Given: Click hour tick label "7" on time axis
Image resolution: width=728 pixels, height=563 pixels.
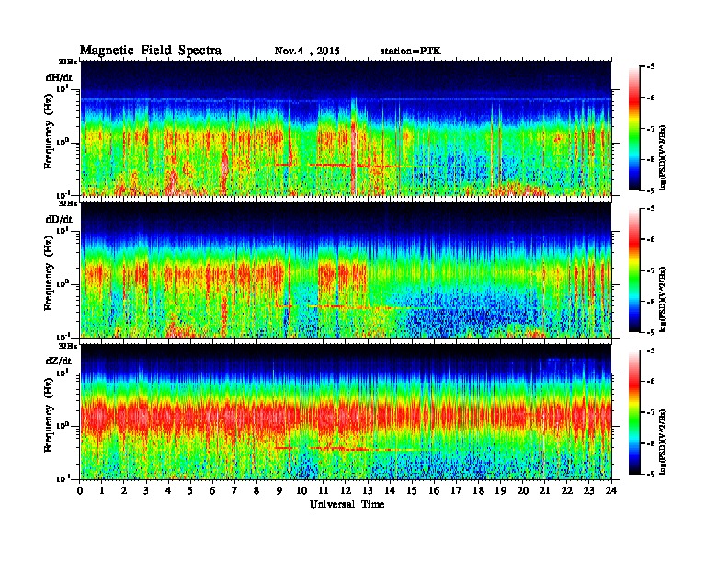Looking at the screenshot, I should coord(235,491).
